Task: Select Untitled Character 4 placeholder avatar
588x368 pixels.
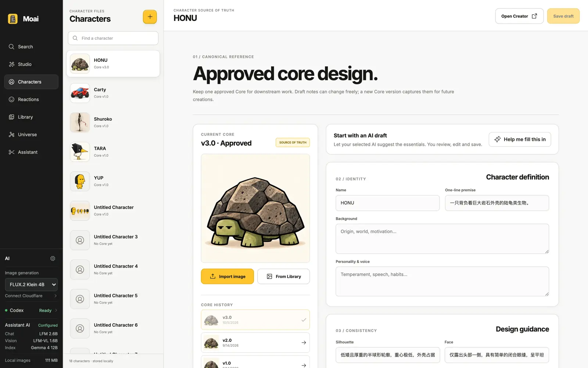Action: point(80,270)
